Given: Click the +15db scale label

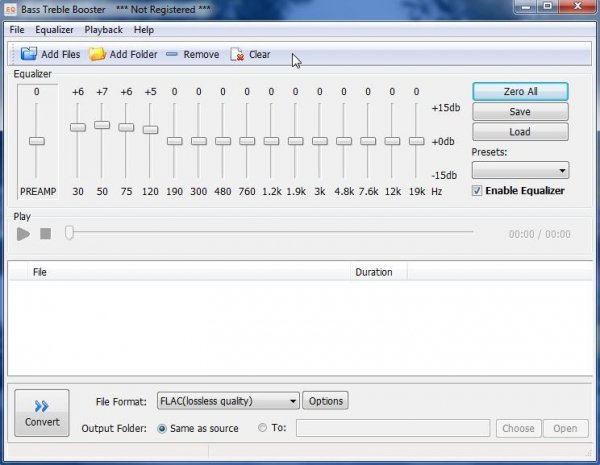Looking at the screenshot, I should tap(446, 108).
